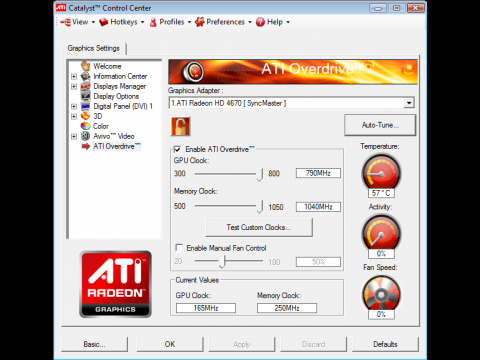Image resolution: width=480 pixels, height=360 pixels.
Task: Click the Hotkeys menu icon
Action: (104, 22)
